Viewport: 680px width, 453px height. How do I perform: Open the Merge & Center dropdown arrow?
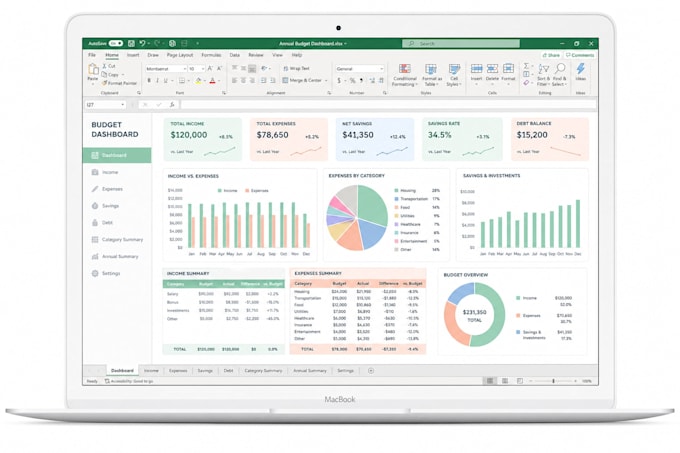pos(326,81)
